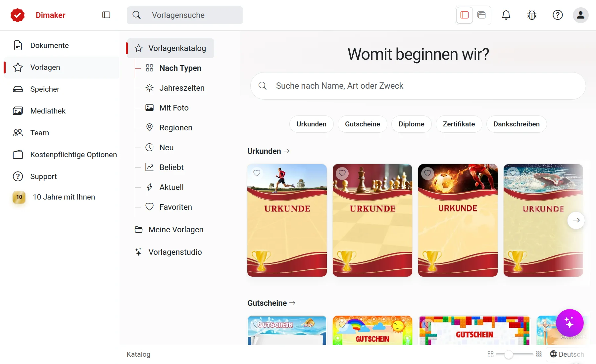Select the Diplome filter chip

(x=411, y=124)
